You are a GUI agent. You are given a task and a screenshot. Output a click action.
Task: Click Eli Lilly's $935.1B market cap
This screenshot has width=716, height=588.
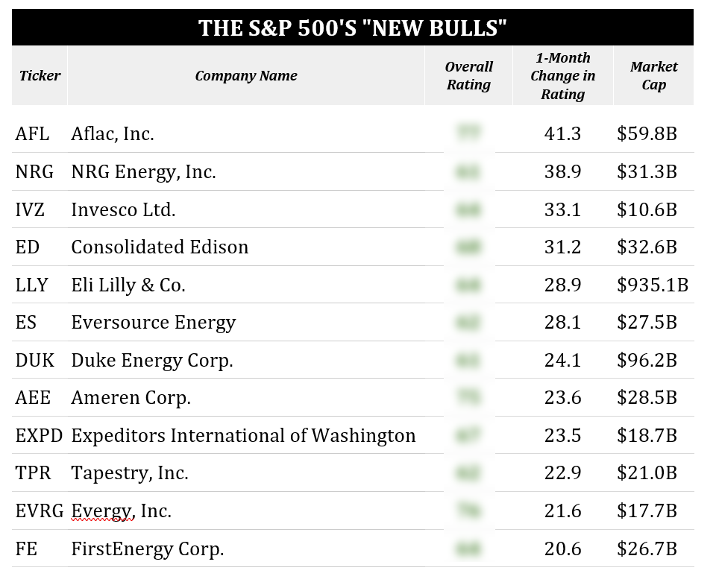[x=653, y=285]
